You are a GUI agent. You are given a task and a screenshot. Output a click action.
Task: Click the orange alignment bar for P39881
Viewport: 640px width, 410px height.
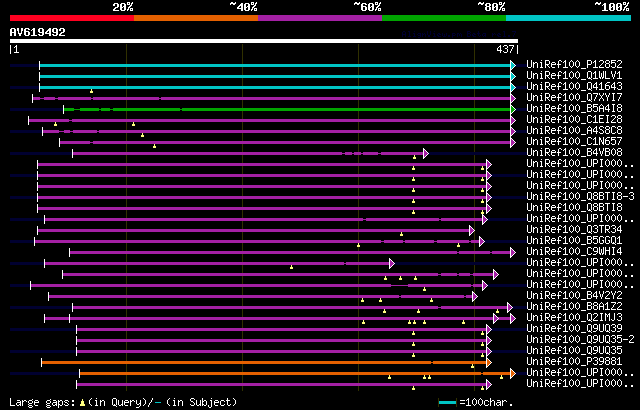tap(264, 362)
